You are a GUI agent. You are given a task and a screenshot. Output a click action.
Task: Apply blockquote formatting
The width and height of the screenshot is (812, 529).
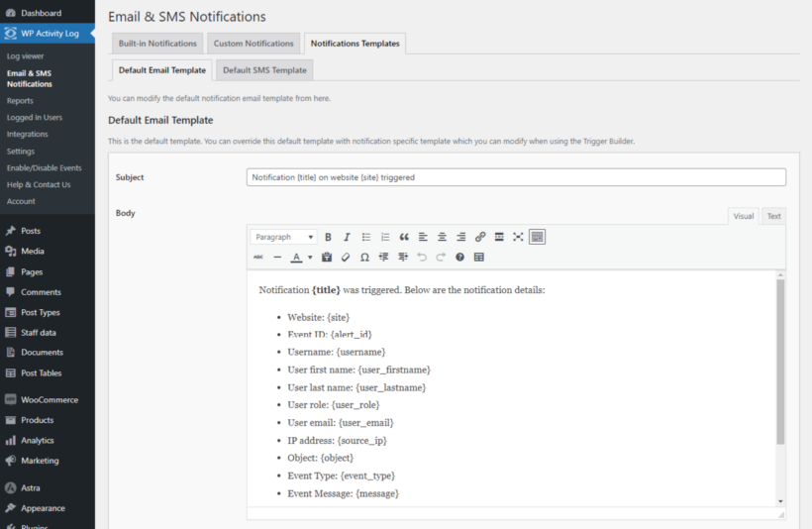404,237
